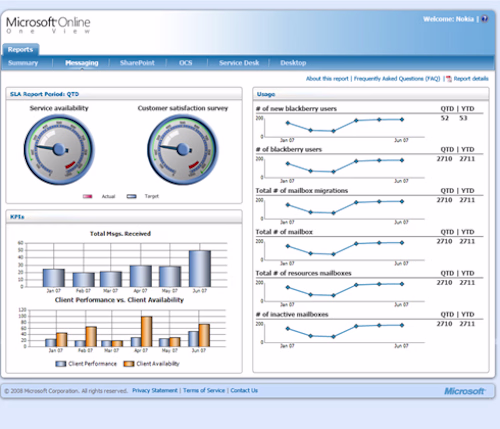Click the KPIs panel header
The image size is (500, 429).
pyautogui.click(x=124, y=217)
